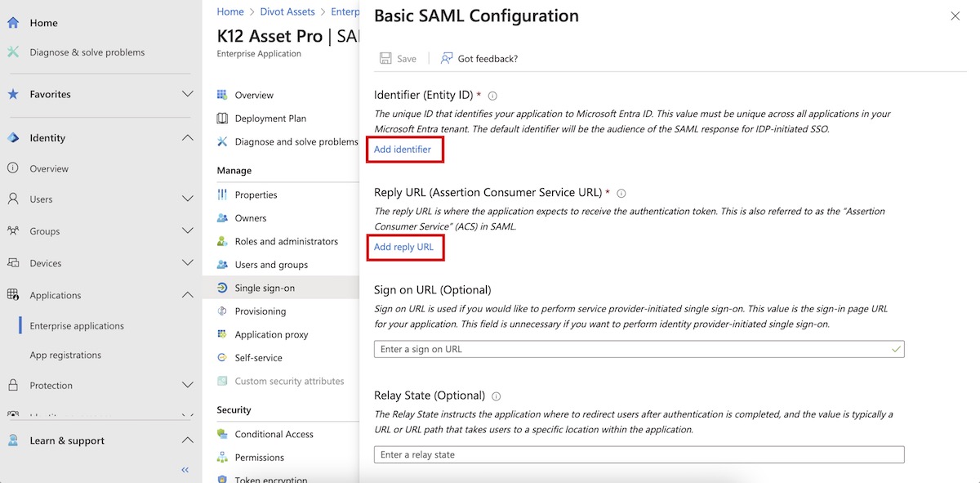Expand the Users menu chevron
Viewport: 980px width, 483px height.
187,199
